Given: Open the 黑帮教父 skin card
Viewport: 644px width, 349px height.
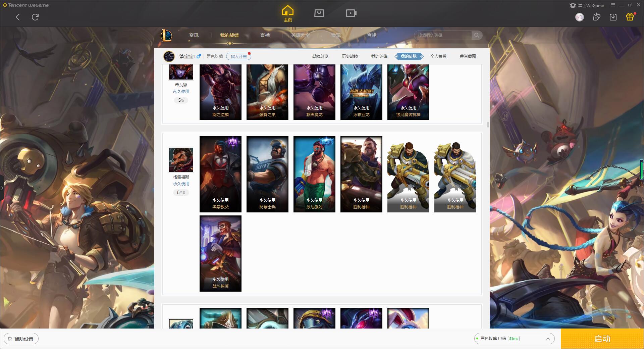Looking at the screenshot, I should (x=220, y=174).
